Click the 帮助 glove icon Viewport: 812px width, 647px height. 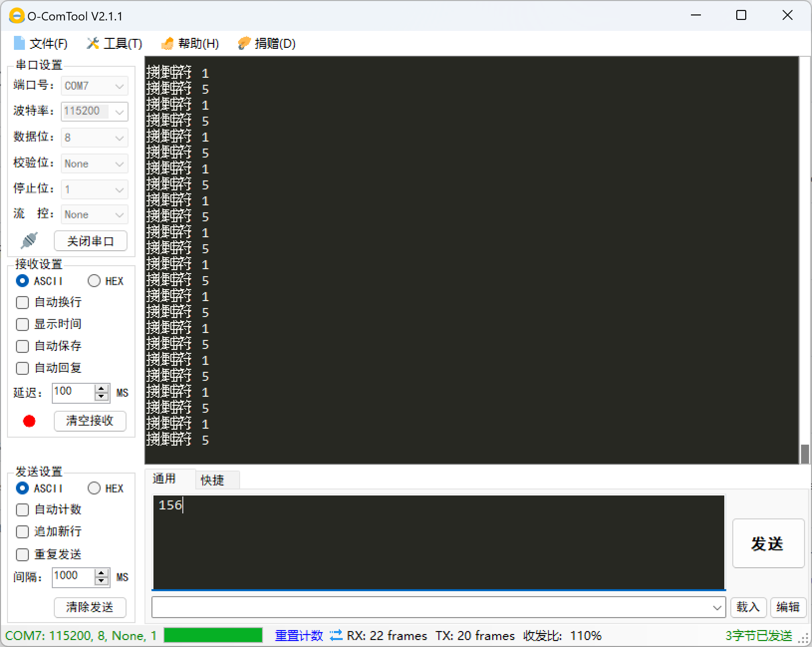pos(167,43)
